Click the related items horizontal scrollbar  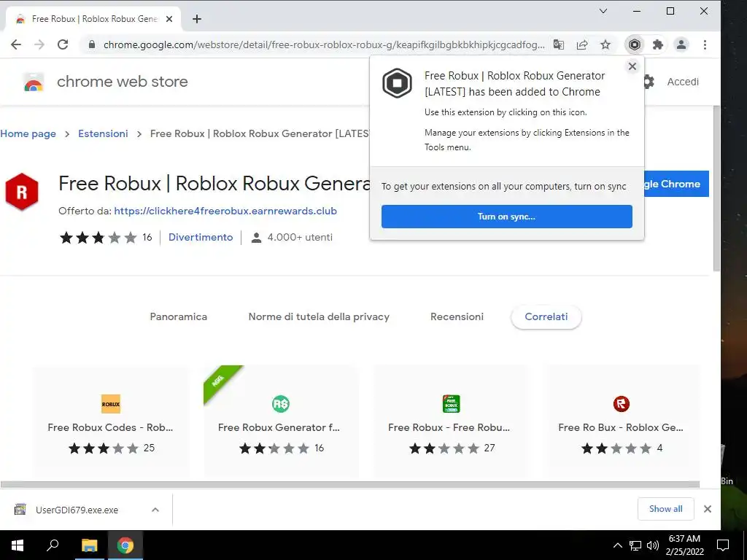350,484
